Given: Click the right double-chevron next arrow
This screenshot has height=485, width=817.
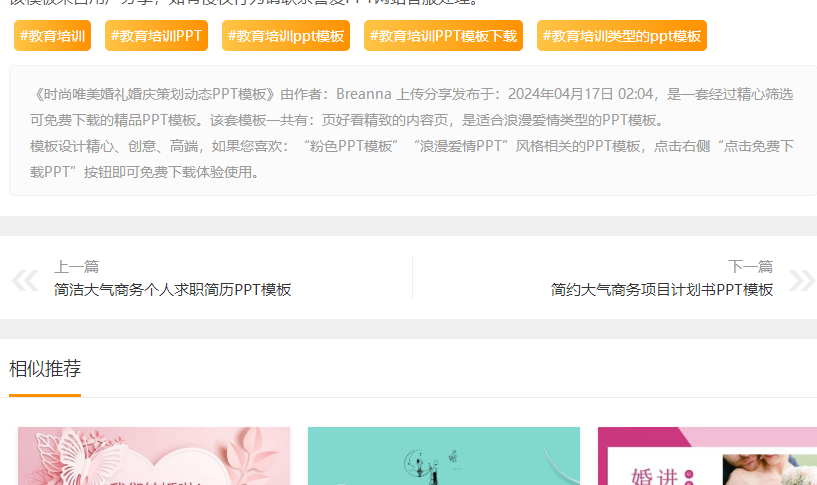Looking at the screenshot, I should (x=801, y=280).
